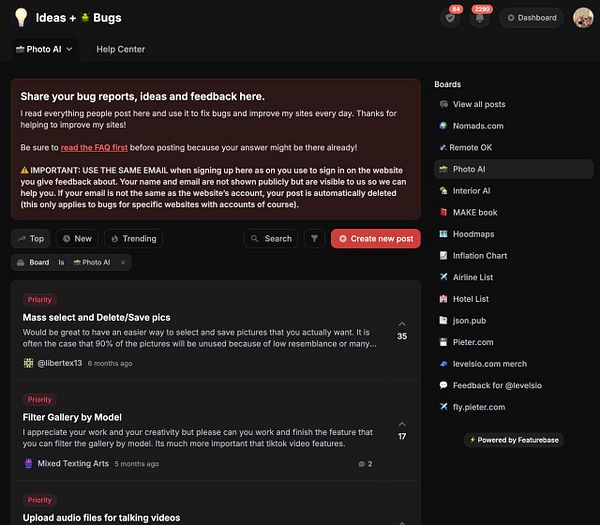Open Powered by Featurebase link
This screenshot has height=525, width=600.
point(514,440)
